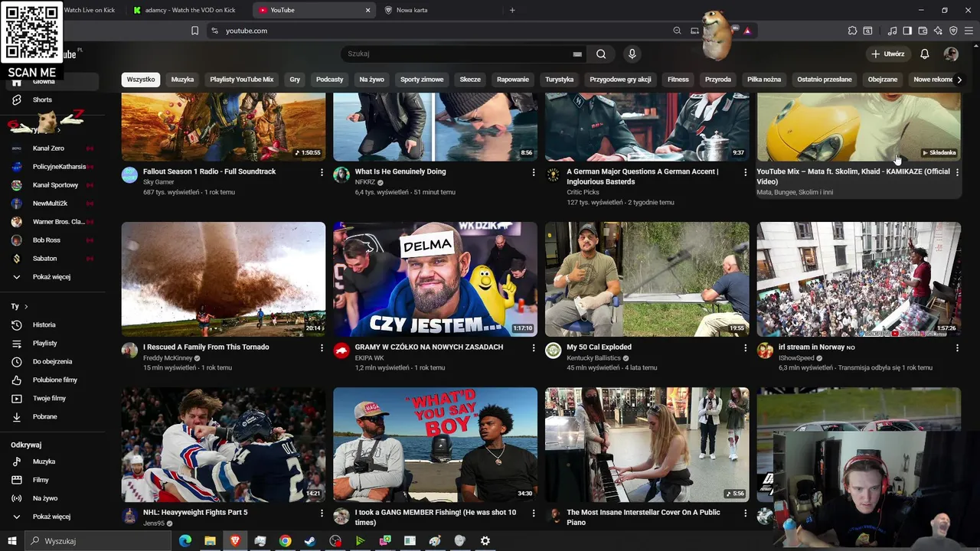Toggle the Brave sidebar panel icon
Screen dimensions: 980x551
click(907, 31)
